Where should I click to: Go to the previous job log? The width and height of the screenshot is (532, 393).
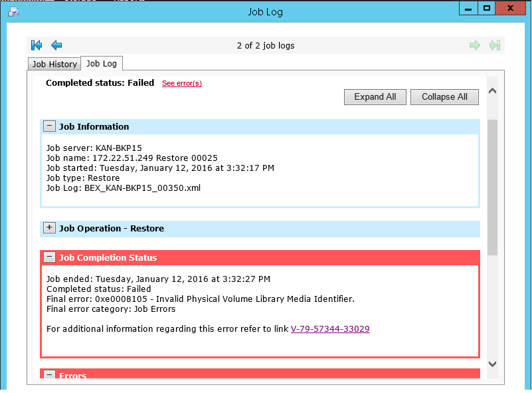coord(56,45)
